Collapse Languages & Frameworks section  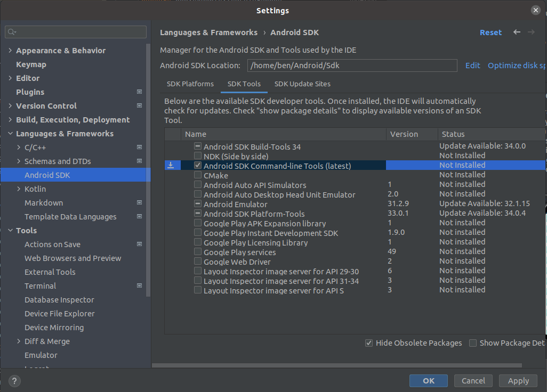pos(10,134)
